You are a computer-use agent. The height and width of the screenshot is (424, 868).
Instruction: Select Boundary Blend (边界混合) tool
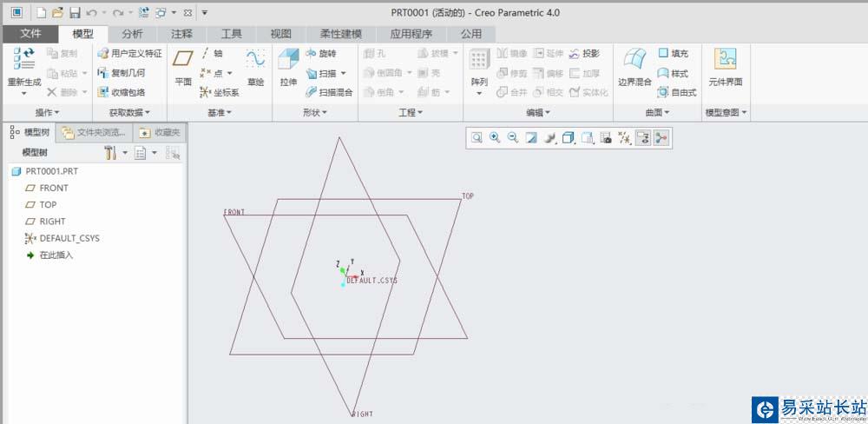pyautogui.click(x=635, y=68)
